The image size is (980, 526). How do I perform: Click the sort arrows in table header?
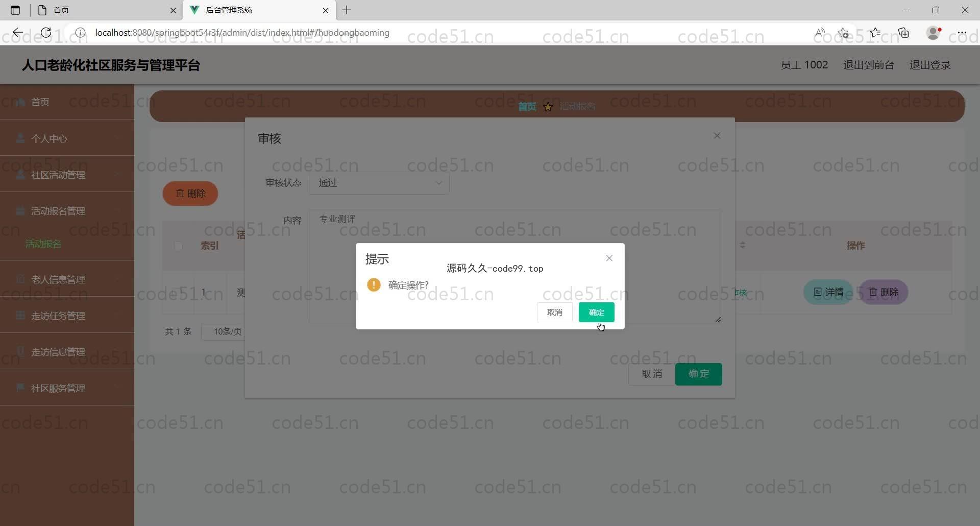point(743,245)
